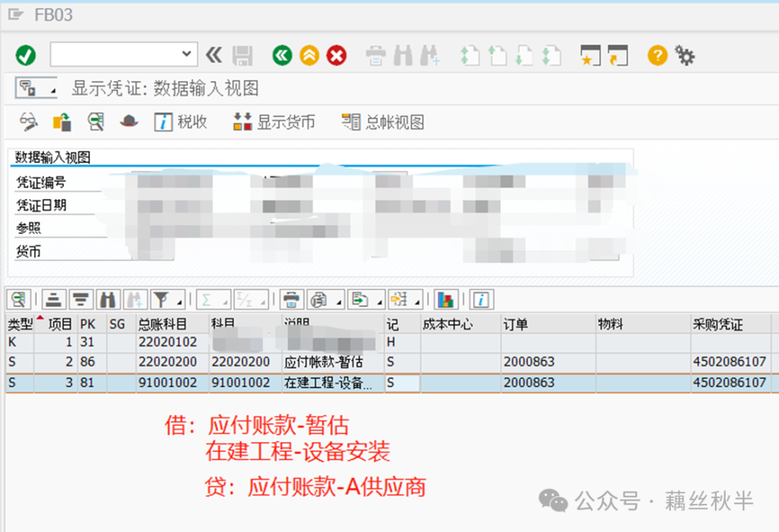Click the yellow Exit icon
The width and height of the screenshot is (779, 532).
(x=309, y=55)
